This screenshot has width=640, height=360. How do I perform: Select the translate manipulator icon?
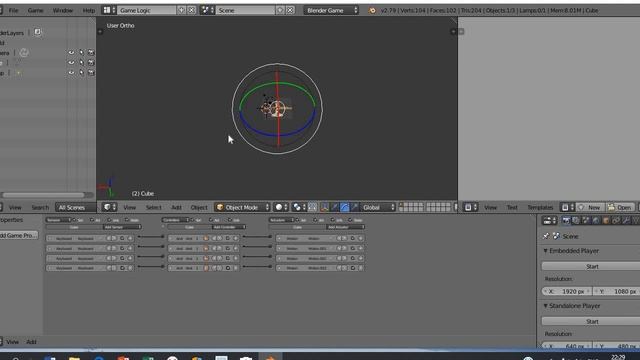[x=335, y=207]
